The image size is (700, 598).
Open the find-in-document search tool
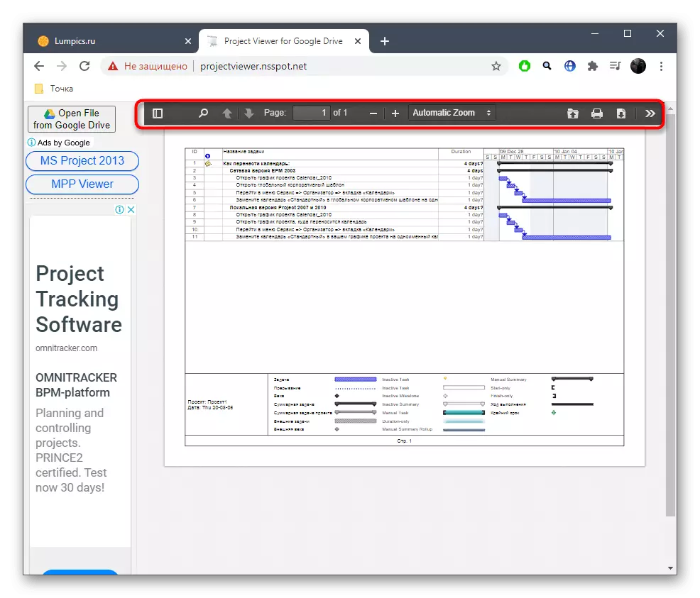203,113
